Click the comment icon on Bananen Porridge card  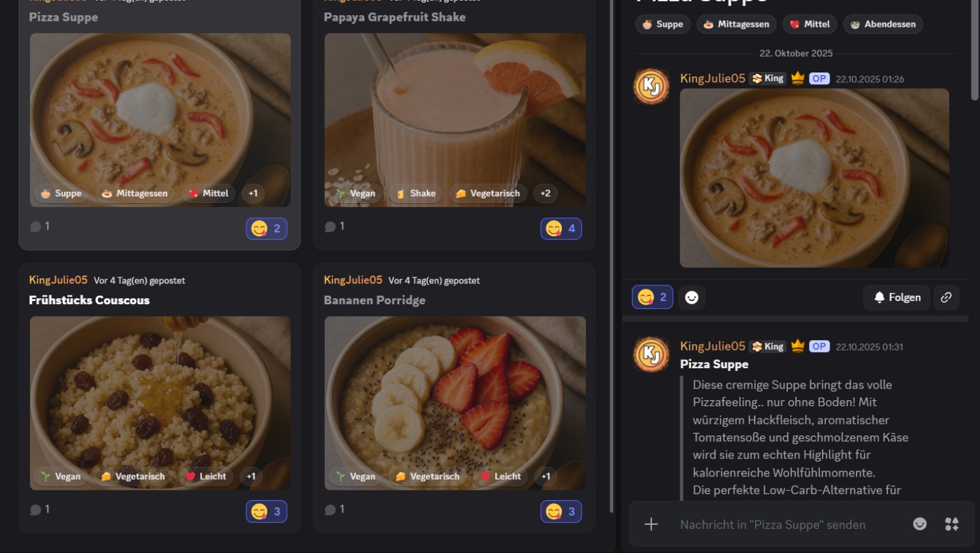click(331, 510)
